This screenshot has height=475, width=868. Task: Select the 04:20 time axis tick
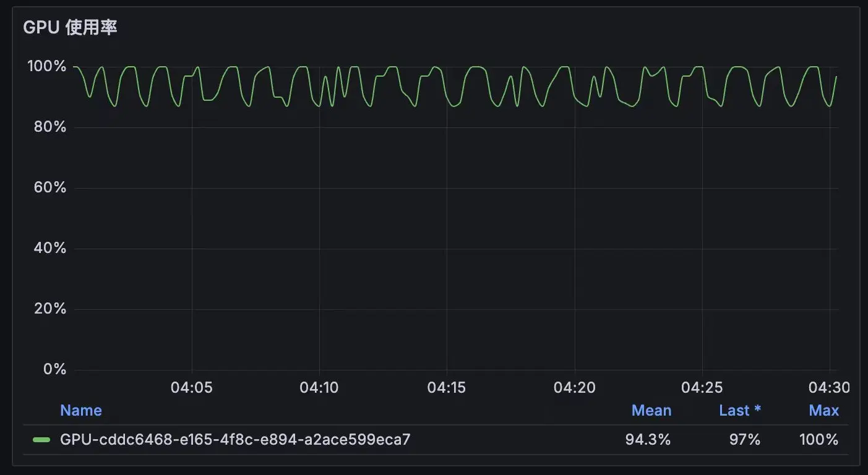pyautogui.click(x=575, y=388)
